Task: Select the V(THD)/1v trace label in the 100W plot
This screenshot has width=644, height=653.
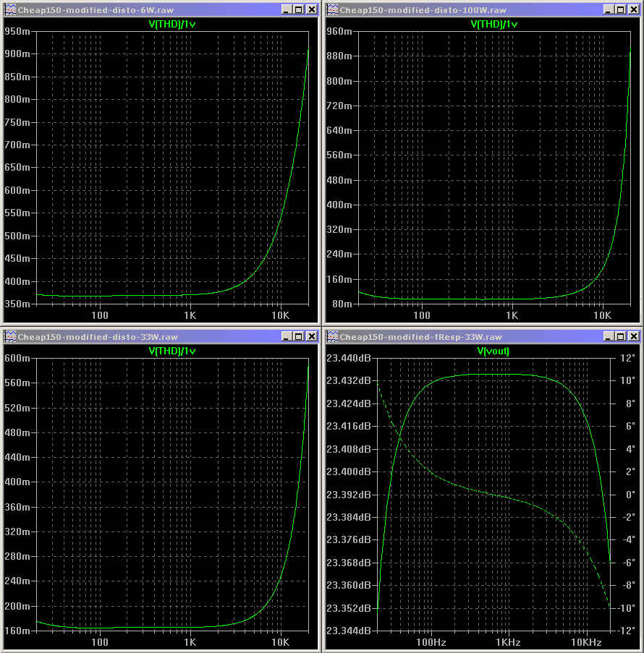Action: coord(494,24)
